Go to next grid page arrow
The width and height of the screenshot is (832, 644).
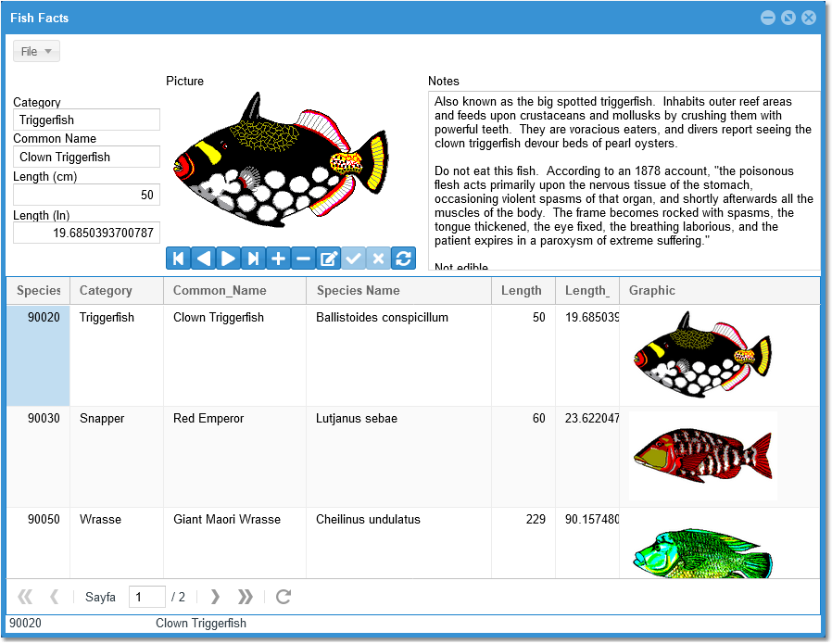point(215,597)
